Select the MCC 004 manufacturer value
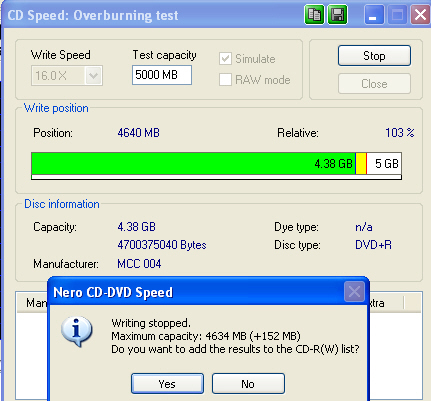This screenshot has width=431, height=401. (x=139, y=264)
